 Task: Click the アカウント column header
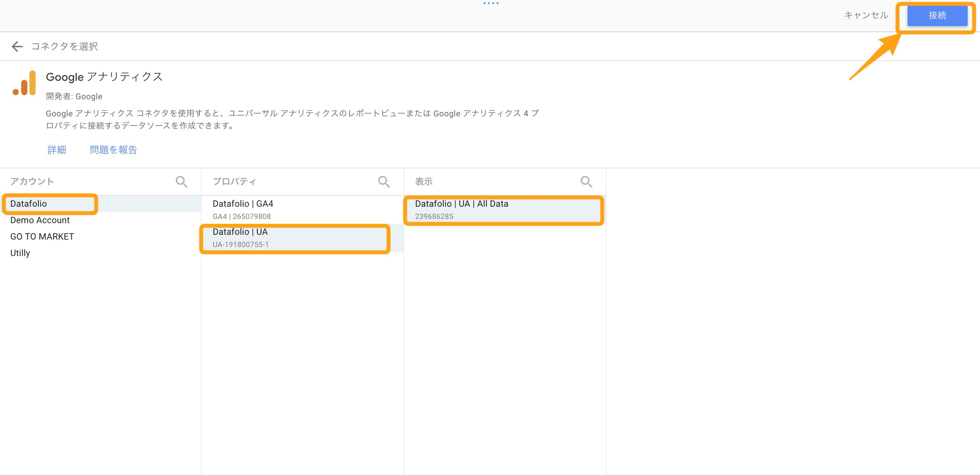tap(32, 182)
